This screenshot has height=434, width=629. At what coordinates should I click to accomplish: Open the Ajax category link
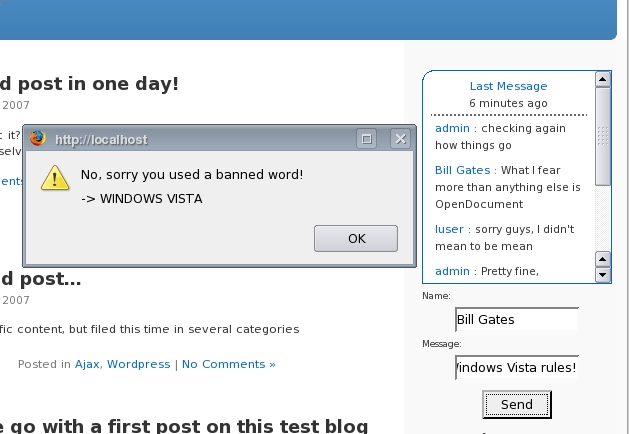pyautogui.click(x=87, y=364)
